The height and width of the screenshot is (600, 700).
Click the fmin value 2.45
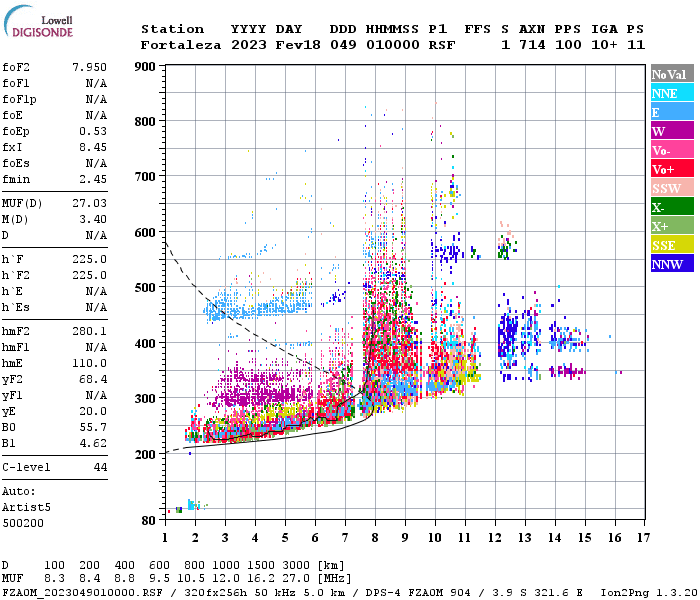point(93,179)
